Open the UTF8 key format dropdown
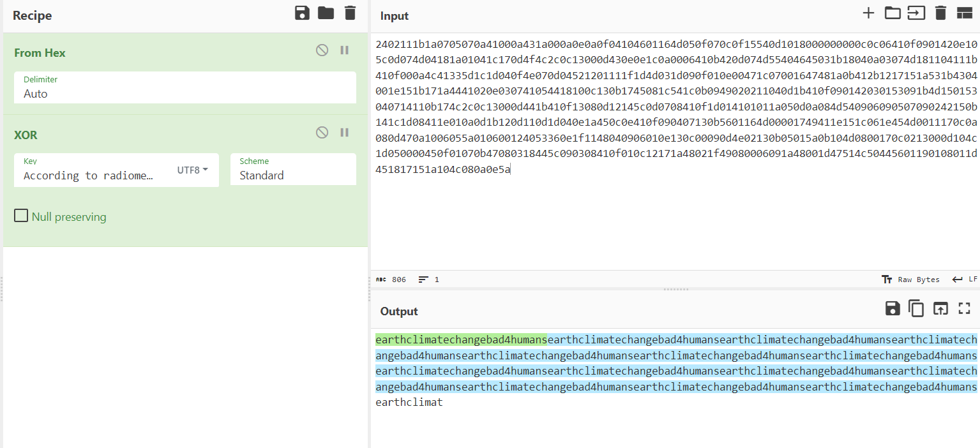This screenshot has width=980, height=448. coord(192,170)
